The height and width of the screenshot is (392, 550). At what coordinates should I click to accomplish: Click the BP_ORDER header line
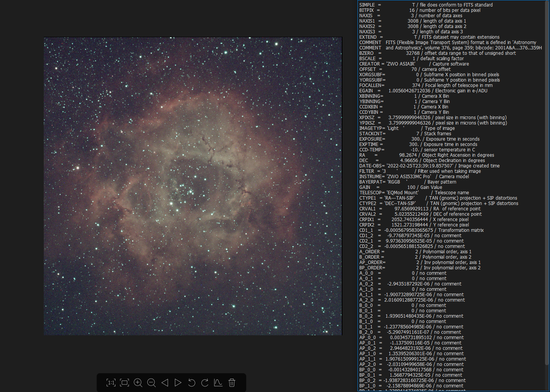pyautogui.click(x=420, y=268)
